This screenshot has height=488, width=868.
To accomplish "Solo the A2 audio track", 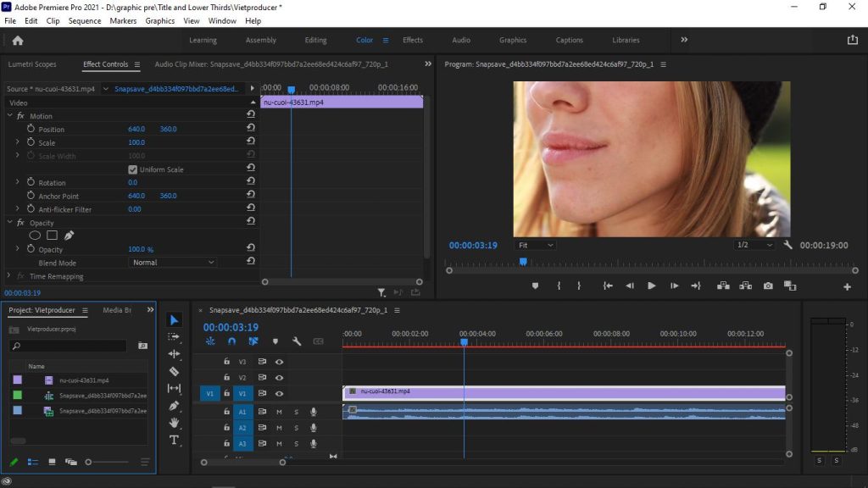I will click(x=295, y=428).
